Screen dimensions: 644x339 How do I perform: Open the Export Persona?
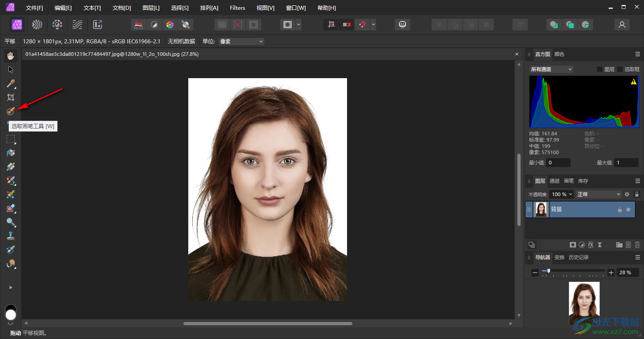[x=97, y=25]
